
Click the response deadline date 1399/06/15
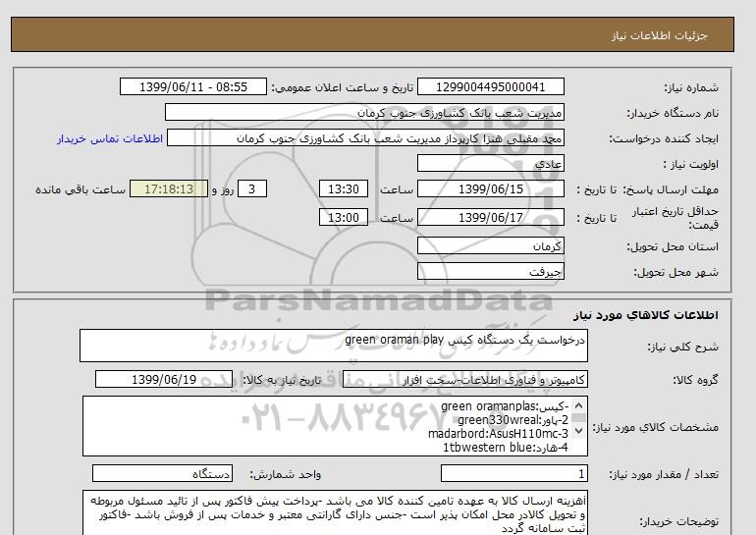pyautogui.click(x=490, y=188)
